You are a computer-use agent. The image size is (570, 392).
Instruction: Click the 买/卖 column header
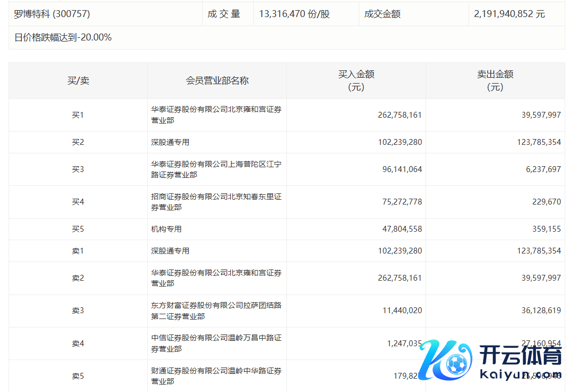[x=78, y=81]
